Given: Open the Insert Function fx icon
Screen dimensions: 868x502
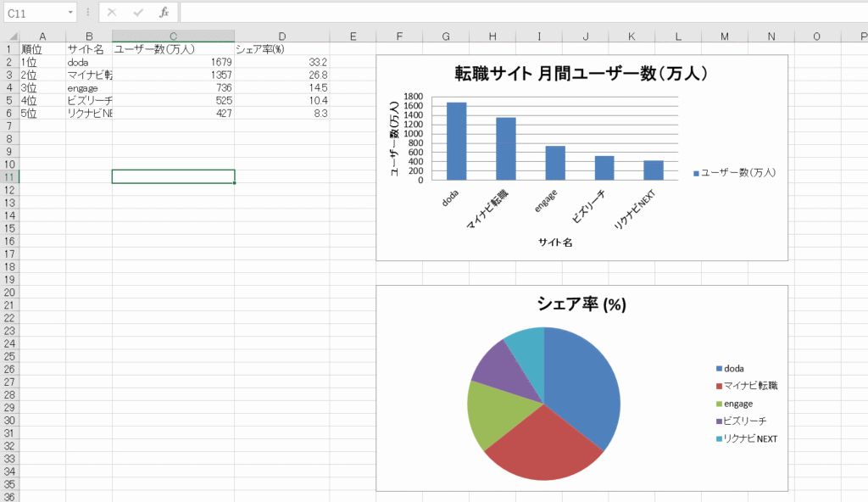Looking at the screenshot, I should coord(164,13).
